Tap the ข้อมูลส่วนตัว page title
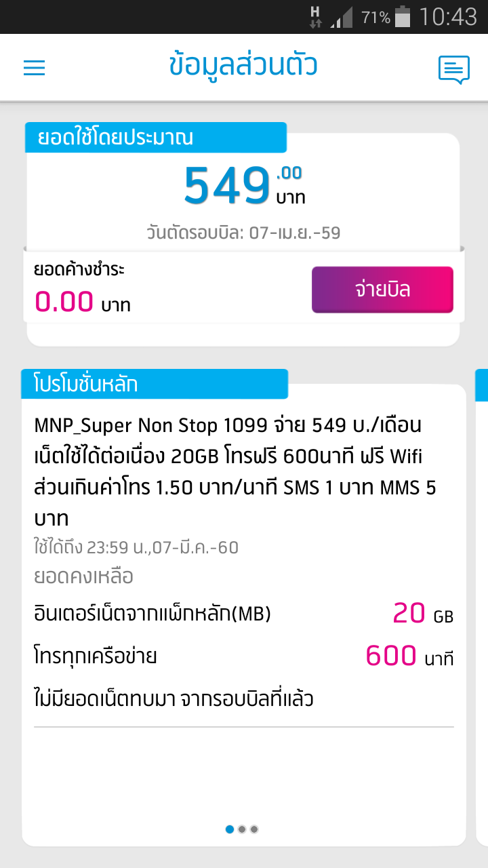 coord(243,66)
